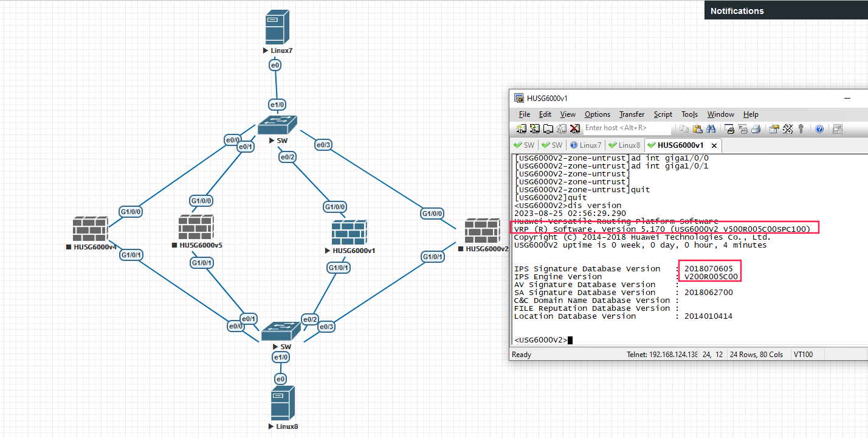Click the e0/3 label on upper SW

click(323, 144)
